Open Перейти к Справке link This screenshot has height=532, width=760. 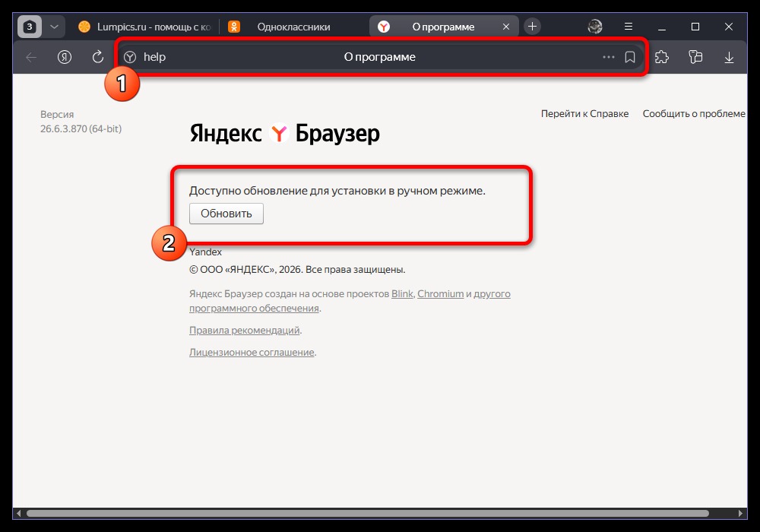584,114
